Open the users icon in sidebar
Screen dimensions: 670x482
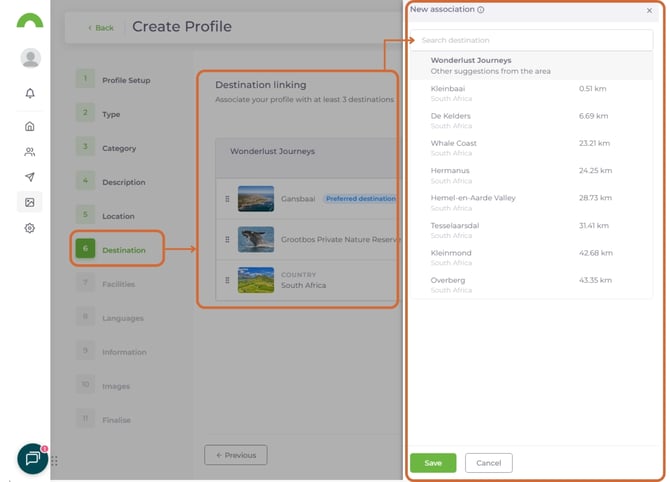(30, 152)
